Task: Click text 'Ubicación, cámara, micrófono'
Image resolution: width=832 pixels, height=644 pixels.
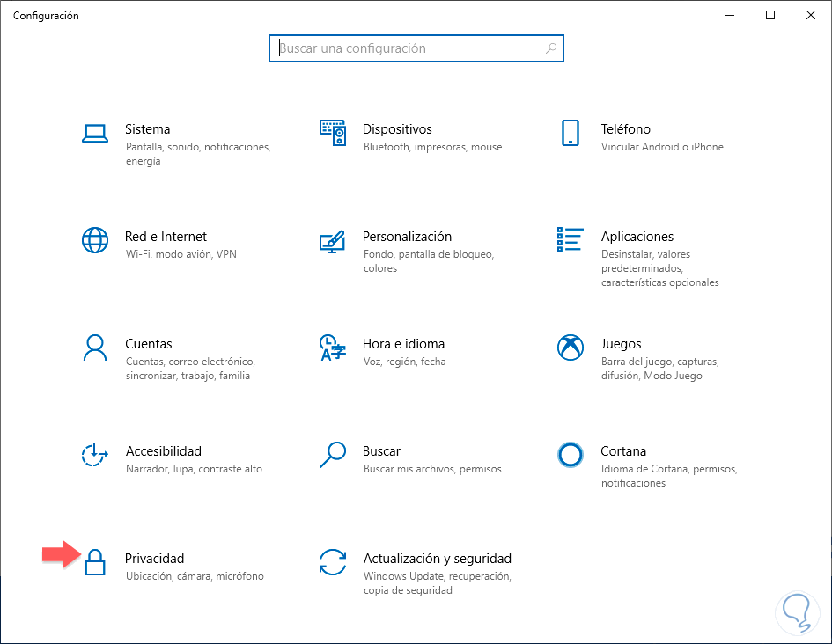Action: coord(195,576)
